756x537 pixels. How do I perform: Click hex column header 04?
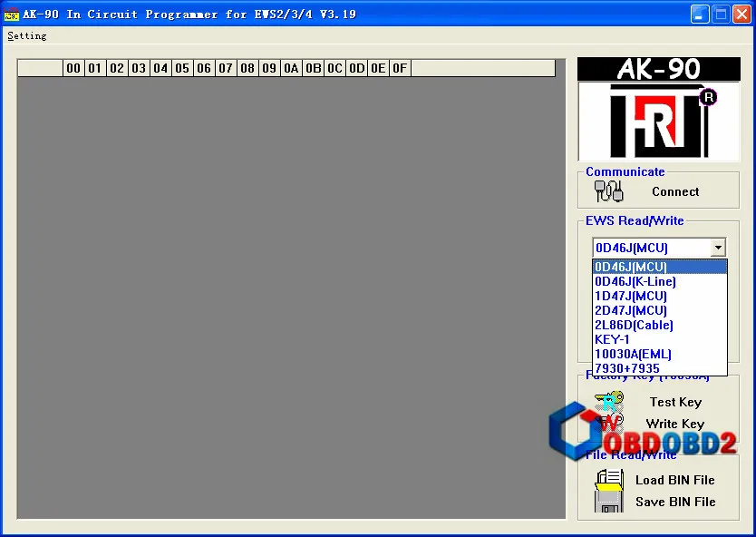[160, 68]
